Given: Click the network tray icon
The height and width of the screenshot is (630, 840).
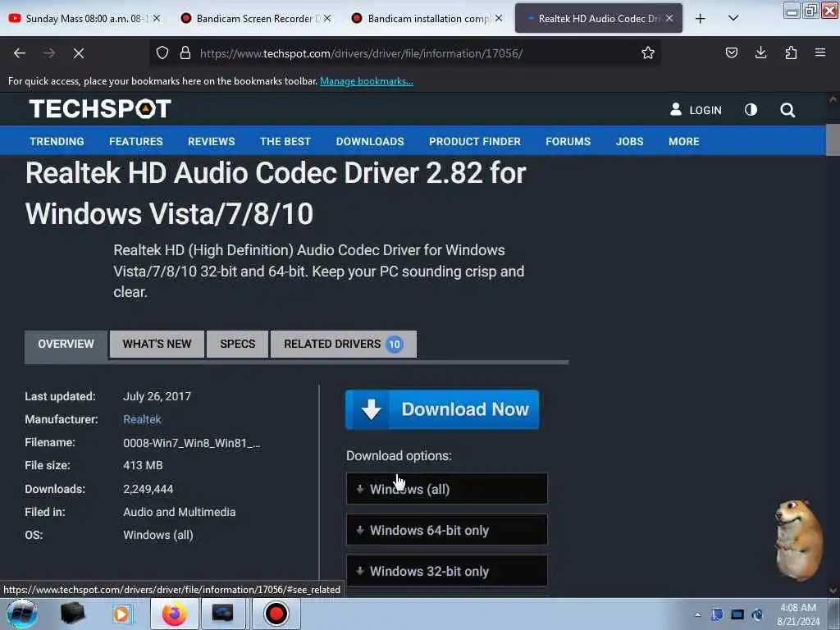Looking at the screenshot, I should coord(737,614).
